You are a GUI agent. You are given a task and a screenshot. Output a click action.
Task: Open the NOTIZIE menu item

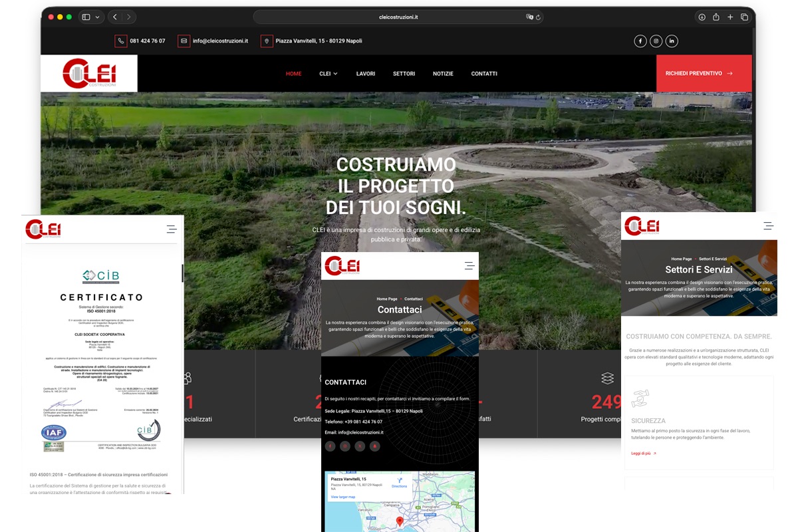[x=443, y=74]
